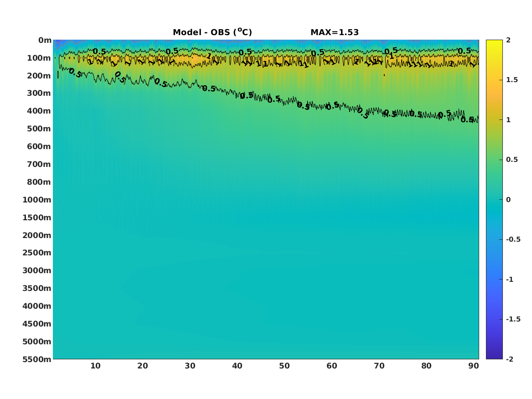
Task: Click the small closed 0.5 contour loop near 200m
Action: click(x=58, y=74)
